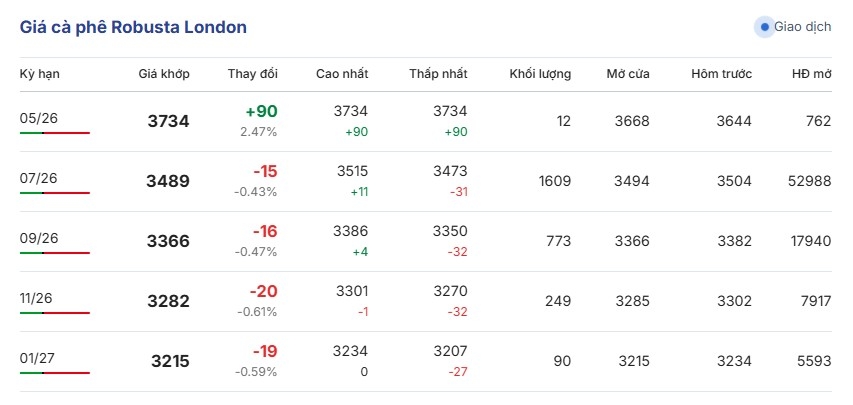
Task: Click the Kỳ hạn column header
Action: pos(40,74)
